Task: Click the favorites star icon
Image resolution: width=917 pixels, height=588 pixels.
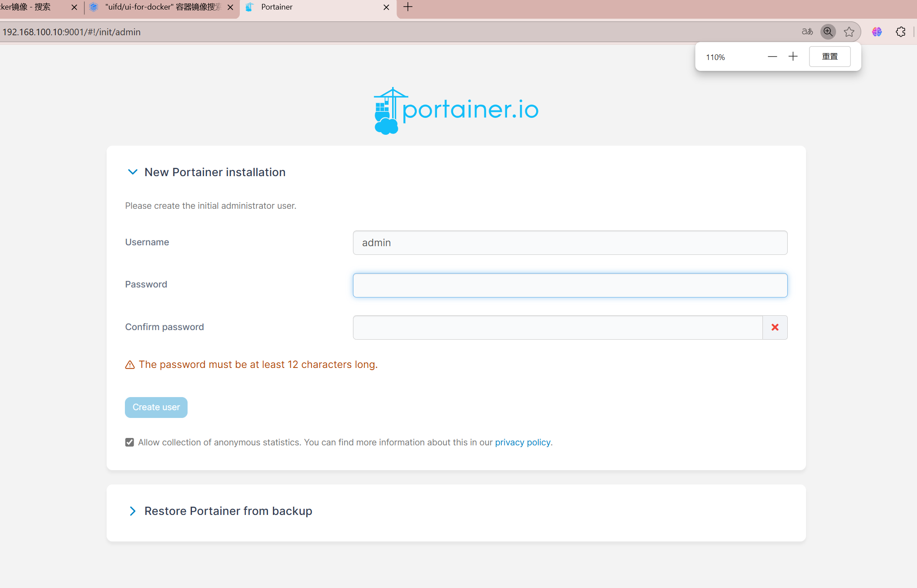Action: 849,32
